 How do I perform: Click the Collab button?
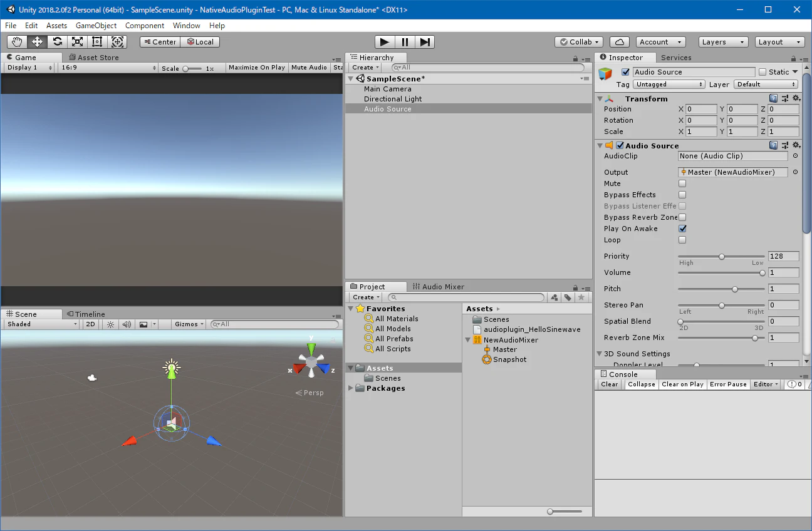tap(579, 42)
